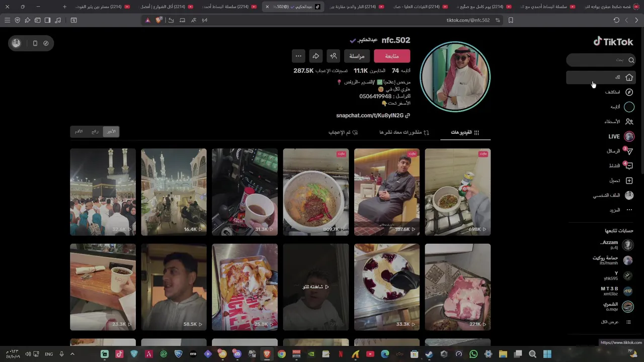Click the TikTok search (بحث) field
644x362 pixels.
[x=601, y=60]
